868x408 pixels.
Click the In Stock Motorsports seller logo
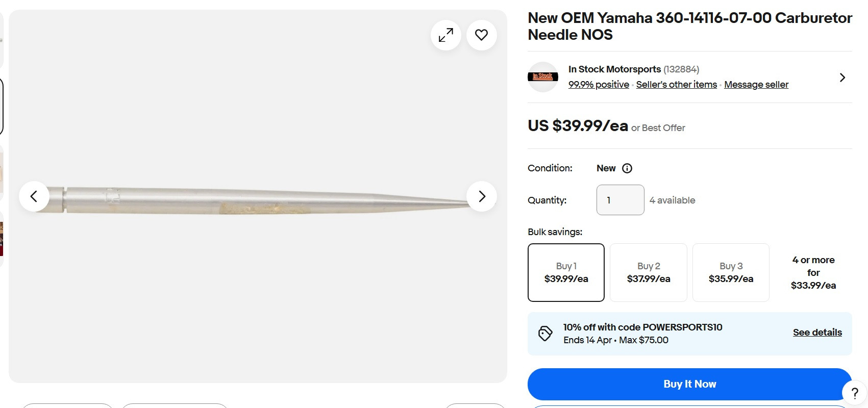542,77
